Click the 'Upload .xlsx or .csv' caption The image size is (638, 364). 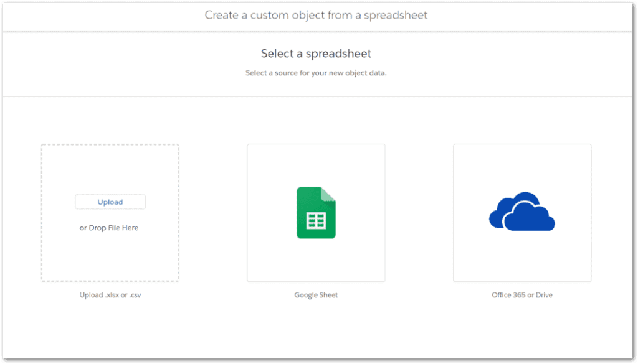pos(110,295)
